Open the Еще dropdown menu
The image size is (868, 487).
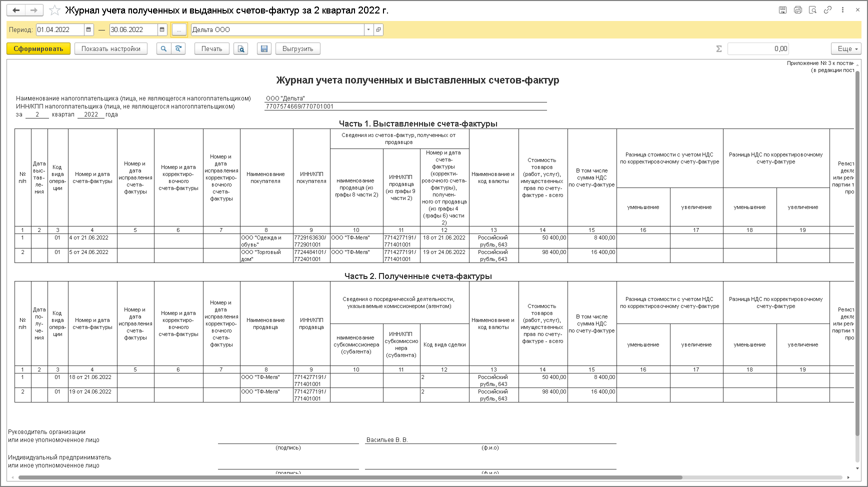coord(846,48)
